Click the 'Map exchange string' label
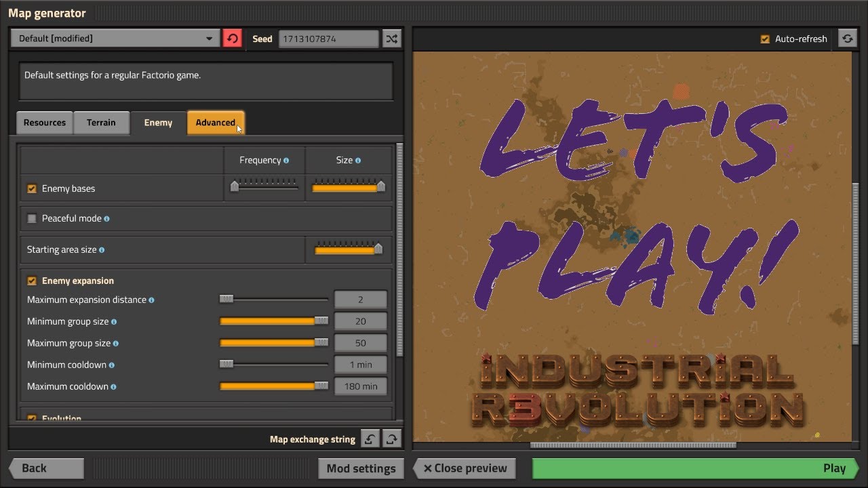Screen dimensions: 868x488 pyautogui.click(x=313, y=439)
